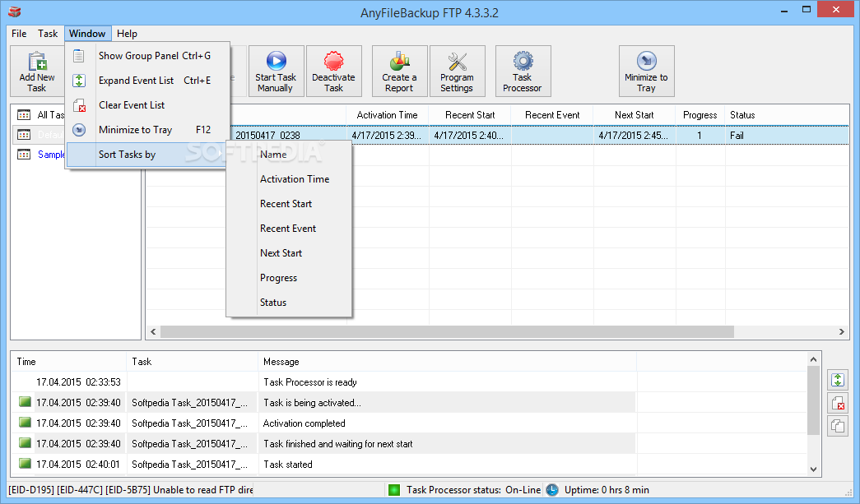The width and height of the screenshot is (860, 504).
Task: Sort tasks by Activation Time
Action: [289, 179]
